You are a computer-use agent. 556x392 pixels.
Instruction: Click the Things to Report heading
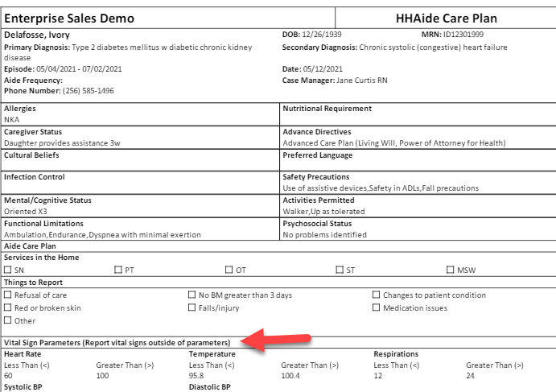click(x=33, y=283)
